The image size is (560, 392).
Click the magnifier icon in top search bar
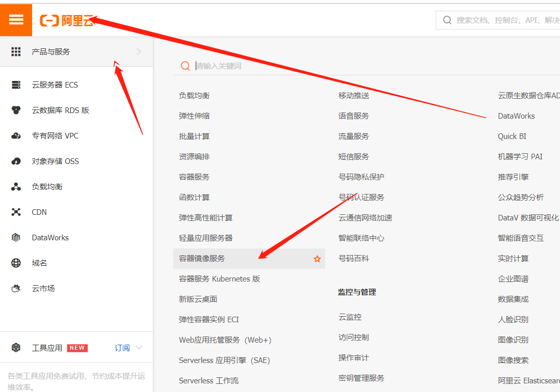pyautogui.click(x=447, y=20)
